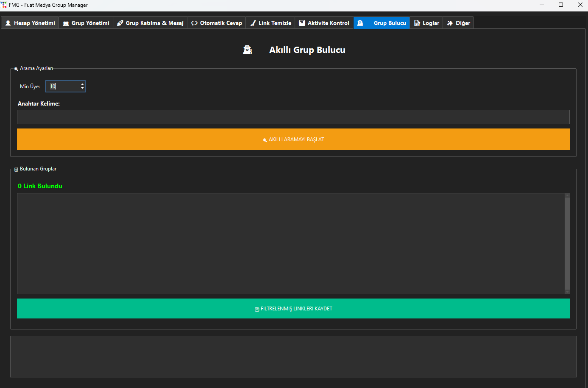Switch to the Grup Yönetimi tab

click(86, 23)
